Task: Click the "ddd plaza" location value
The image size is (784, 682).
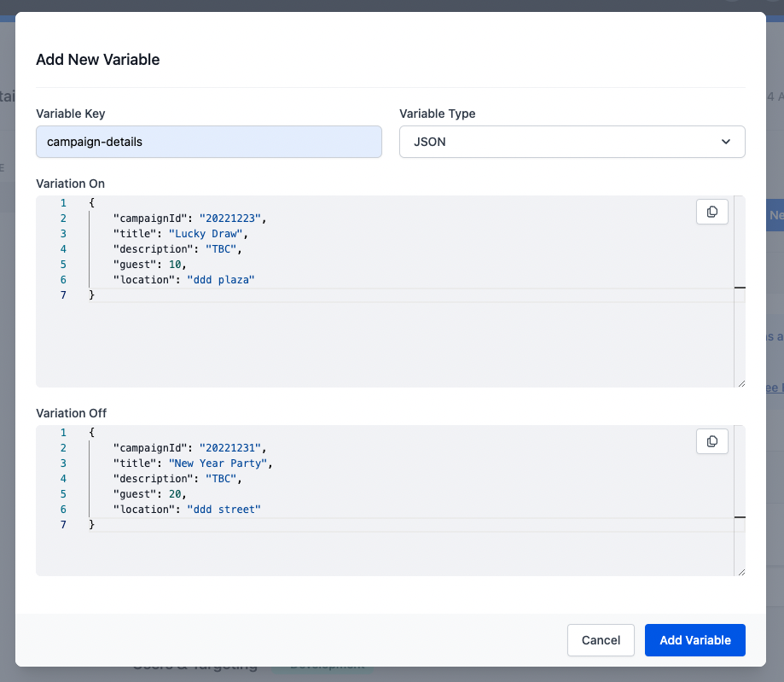Action: (221, 280)
